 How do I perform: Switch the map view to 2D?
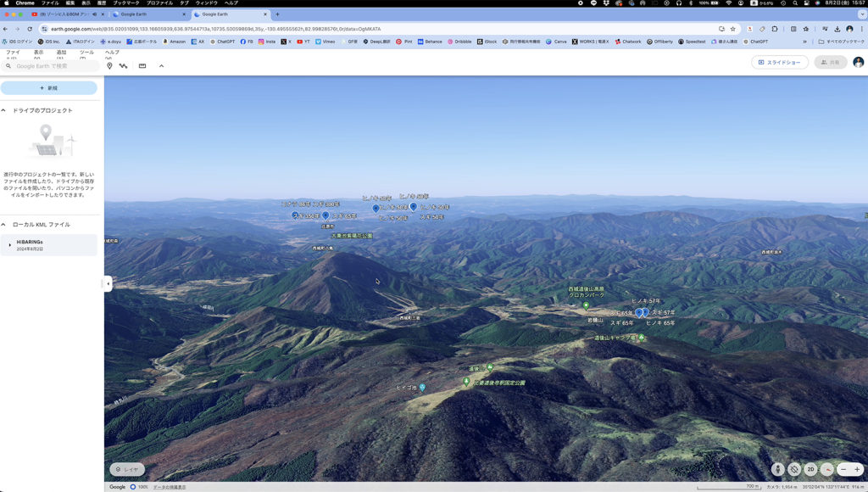[810, 469]
